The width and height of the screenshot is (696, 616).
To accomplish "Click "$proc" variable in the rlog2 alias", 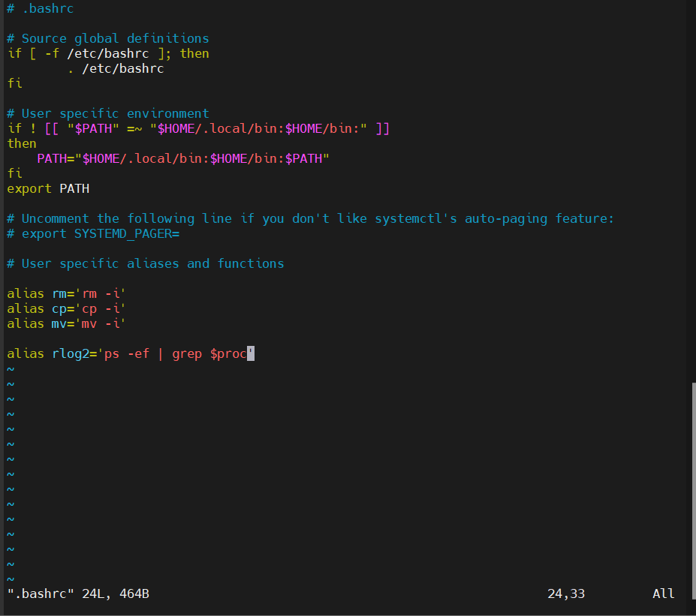I will (228, 354).
